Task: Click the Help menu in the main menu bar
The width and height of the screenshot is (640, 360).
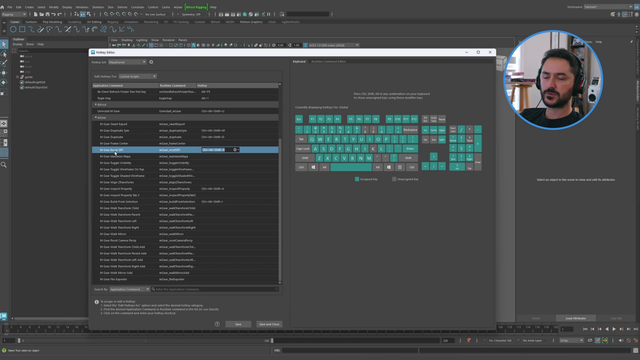Action: tap(213, 7)
